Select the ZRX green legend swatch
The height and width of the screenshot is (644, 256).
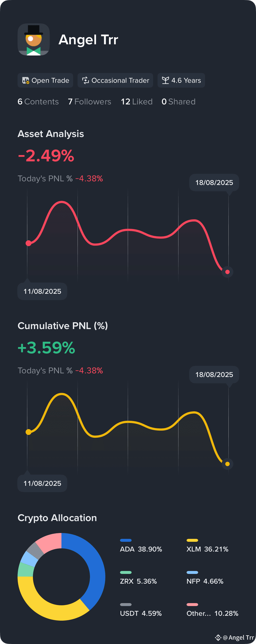[x=126, y=572]
